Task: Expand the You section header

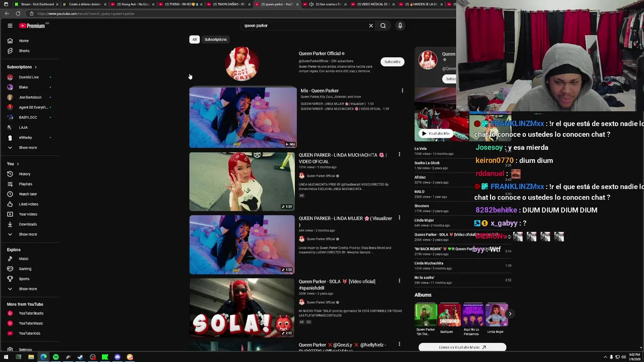Action: pyautogui.click(x=13, y=164)
